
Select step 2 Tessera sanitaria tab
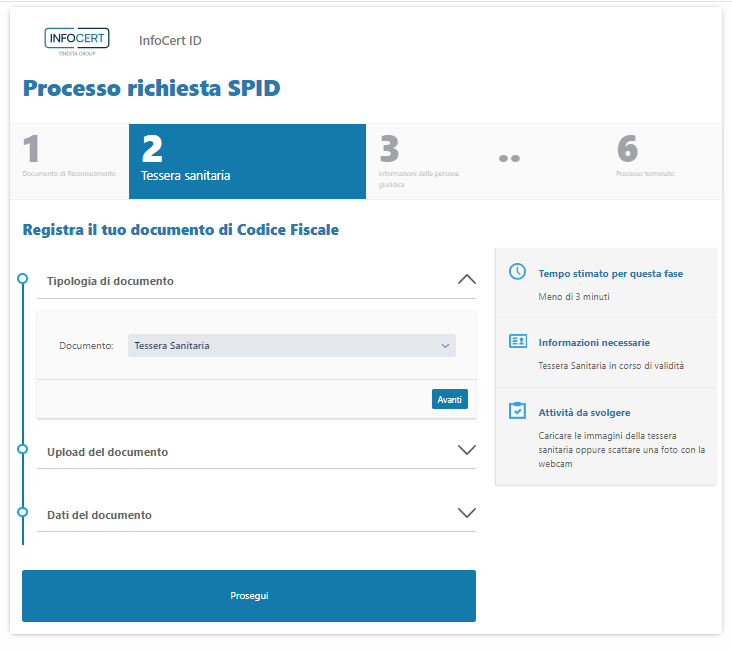[247, 160]
